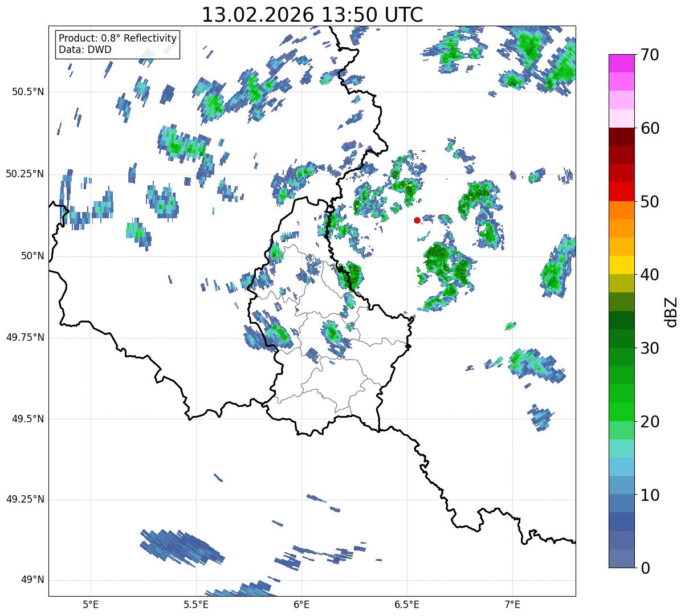
Task: Click latitude label 49.25°N
Action: click(x=25, y=500)
